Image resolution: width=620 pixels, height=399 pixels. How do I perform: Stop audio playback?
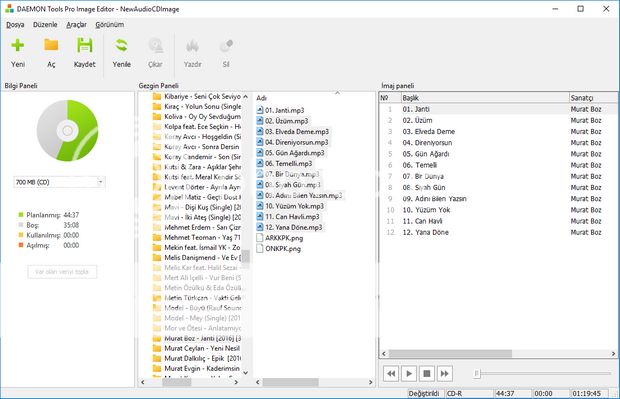click(427, 373)
